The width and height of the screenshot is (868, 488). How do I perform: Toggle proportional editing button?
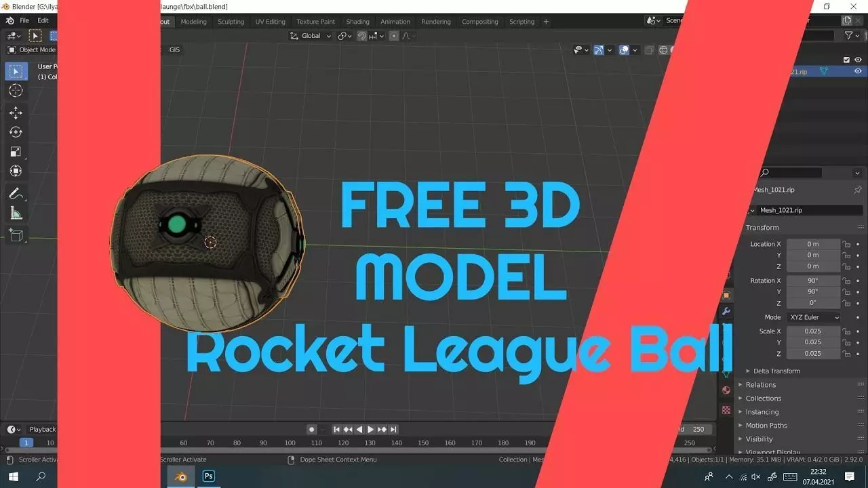tap(393, 36)
